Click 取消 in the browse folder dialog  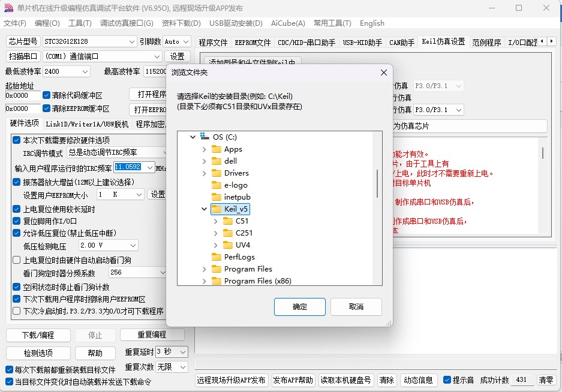pos(356,307)
